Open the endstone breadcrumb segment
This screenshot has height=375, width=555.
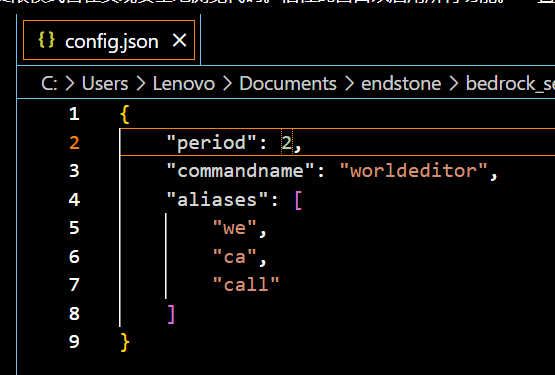point(401,84)
